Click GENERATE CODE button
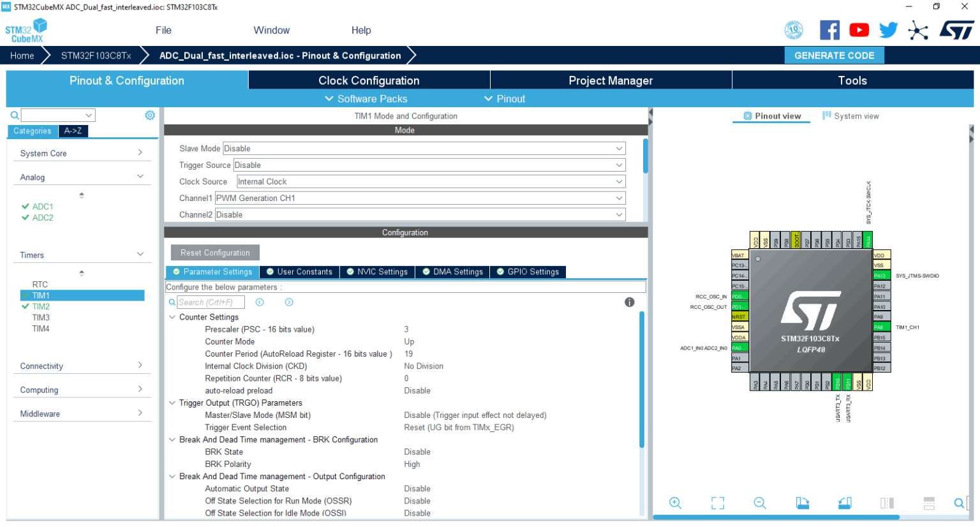This screenshot has width=980, height=527. [x=834, y=56]
